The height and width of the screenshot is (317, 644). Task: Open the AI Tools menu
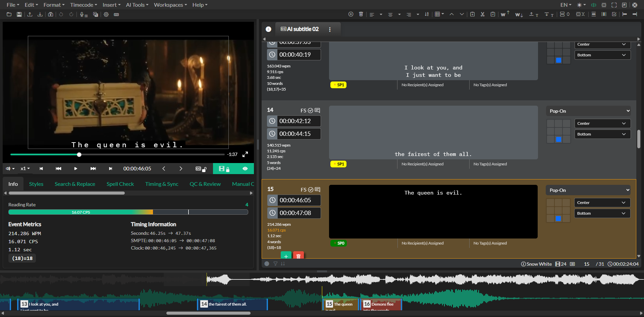click(137, 5)
